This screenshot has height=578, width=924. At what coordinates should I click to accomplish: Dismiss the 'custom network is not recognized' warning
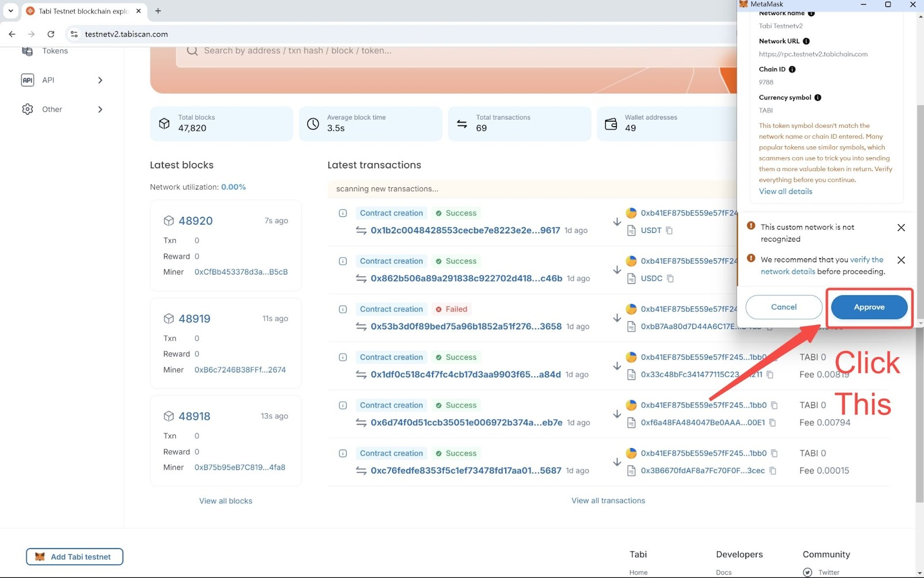(x=901, y=228)
